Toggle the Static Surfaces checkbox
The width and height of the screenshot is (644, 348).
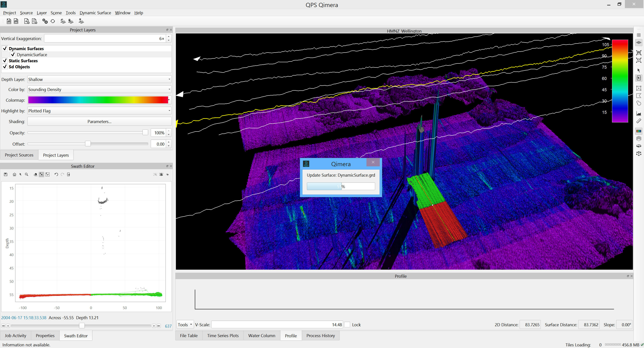pyautogui.click(x=5, y=61)
